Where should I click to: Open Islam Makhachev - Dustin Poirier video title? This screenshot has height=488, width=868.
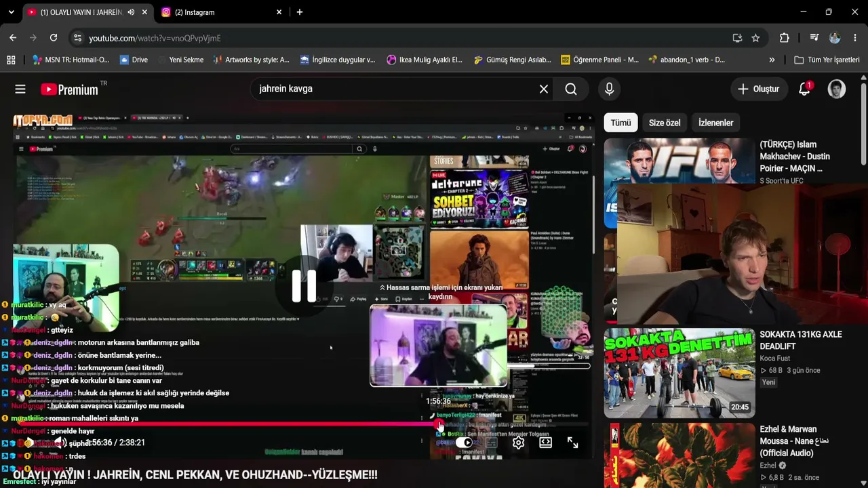[795, 157]
